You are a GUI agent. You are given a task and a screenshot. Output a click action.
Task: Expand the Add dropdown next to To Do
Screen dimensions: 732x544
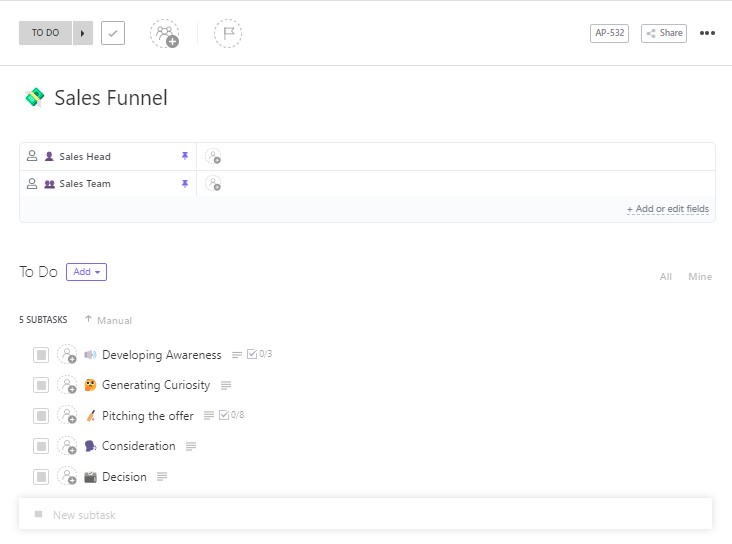pyautogui.click(x=86, y=272)
